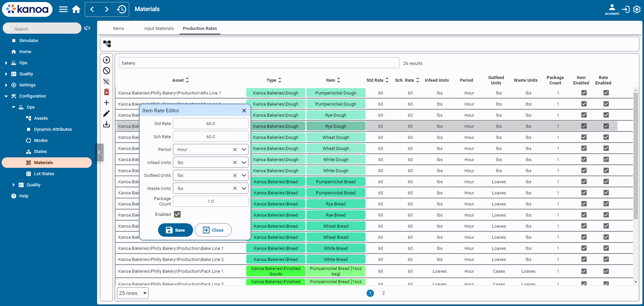Go to page 1 of results
The height and width of the screenshot is (306, 644).
[x=370, y=293]
